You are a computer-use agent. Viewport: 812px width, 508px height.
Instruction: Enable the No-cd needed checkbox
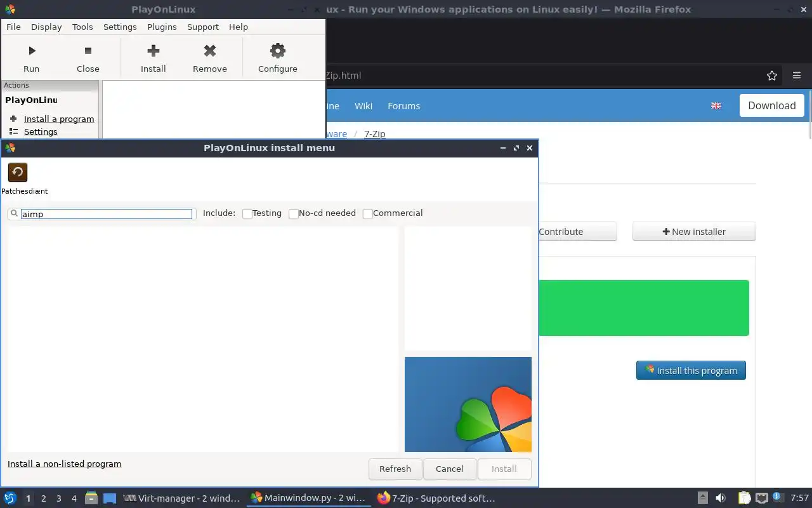tap(294, 214)
